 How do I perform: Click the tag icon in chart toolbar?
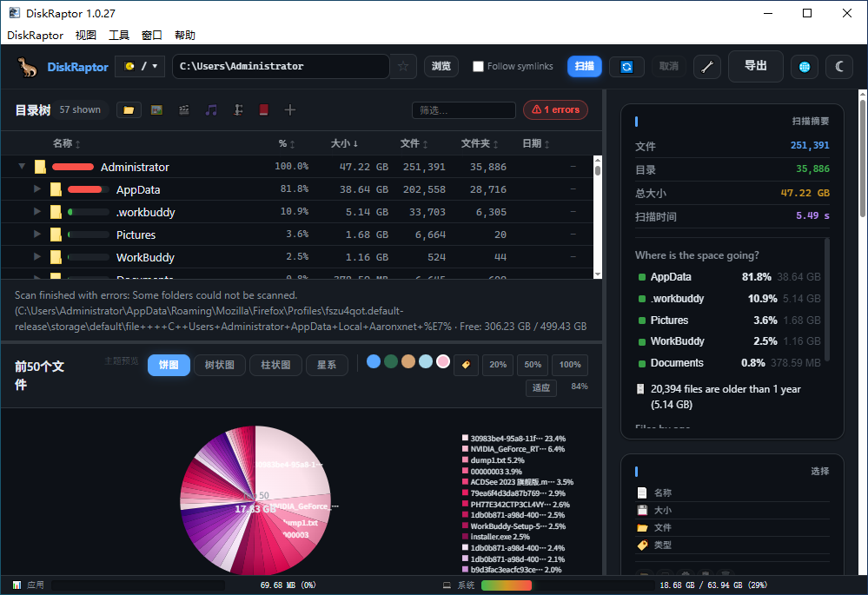point(466,364)
